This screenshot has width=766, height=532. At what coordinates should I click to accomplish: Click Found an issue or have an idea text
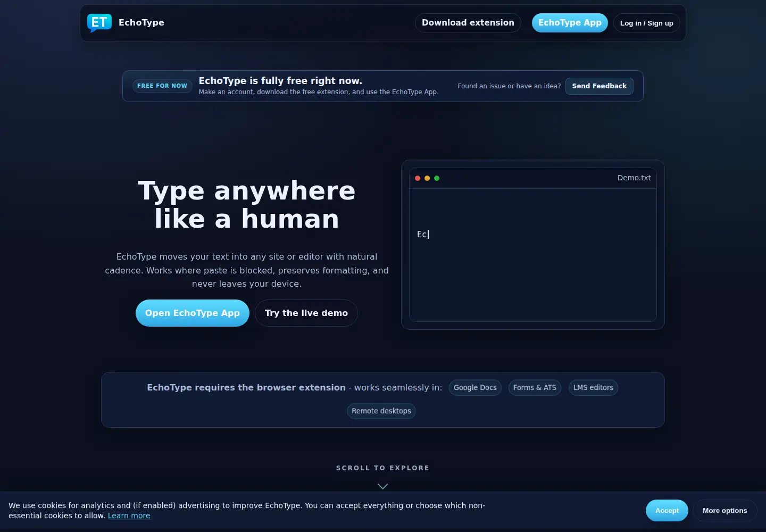[x=509, y=86]
